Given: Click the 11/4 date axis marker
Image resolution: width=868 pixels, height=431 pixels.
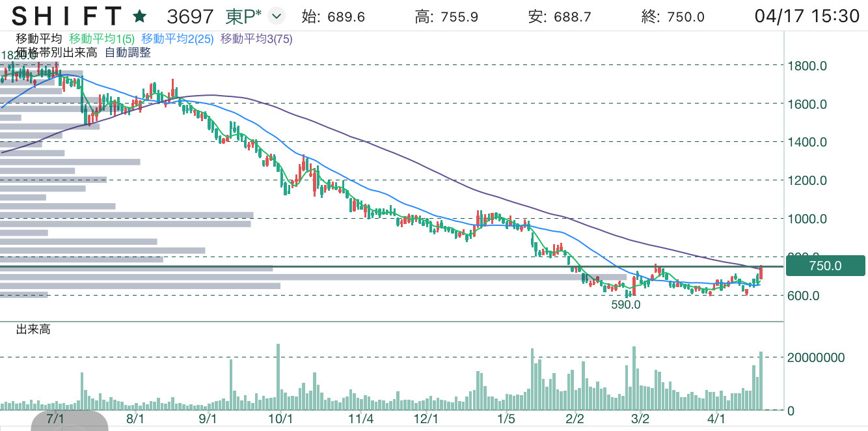Looking at the screenshot, I should click(x=360, y=419).
